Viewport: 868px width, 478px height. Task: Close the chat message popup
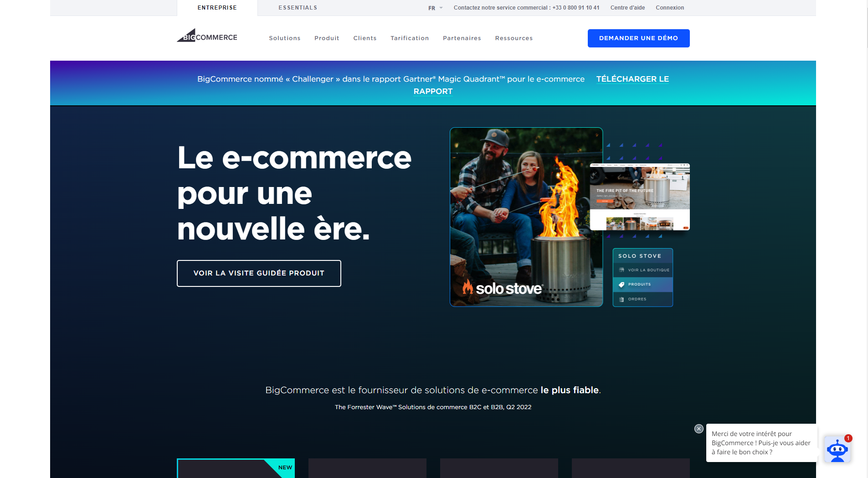[x=699, y=429]
